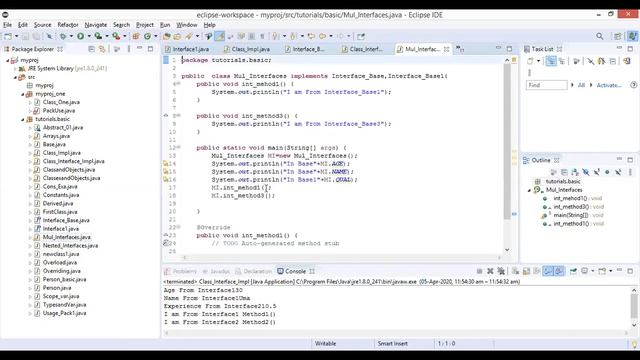Click editor horizontal scrollbar

(341, 258)
